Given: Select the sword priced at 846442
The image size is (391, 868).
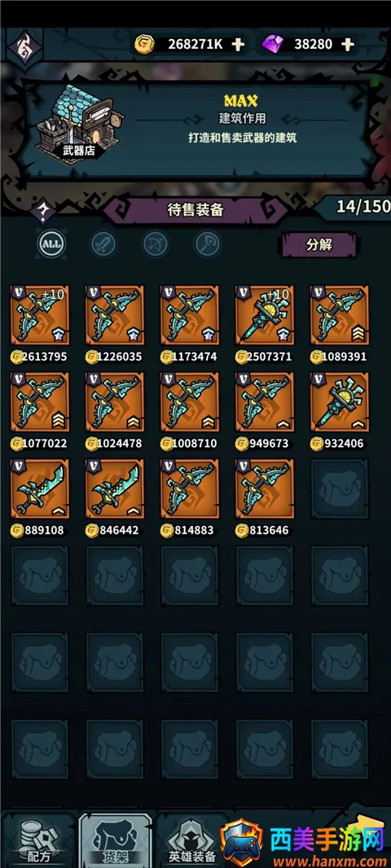Looking at the screenshot, I should 115,489.
